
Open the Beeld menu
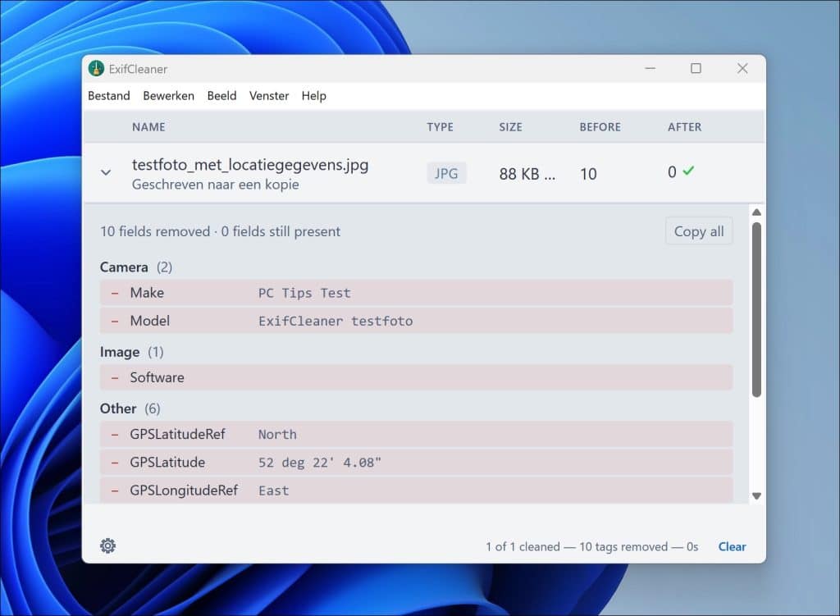[221, 96]
